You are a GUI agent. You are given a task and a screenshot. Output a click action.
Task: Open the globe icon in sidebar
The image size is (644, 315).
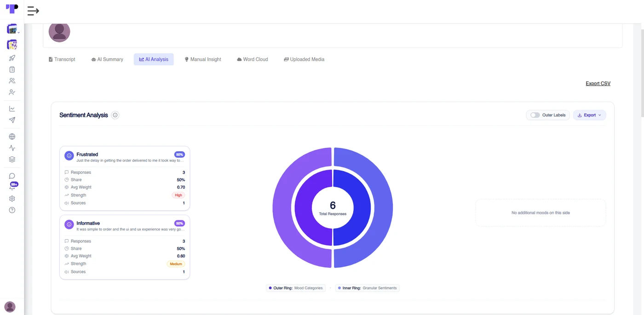pos(12,137)
